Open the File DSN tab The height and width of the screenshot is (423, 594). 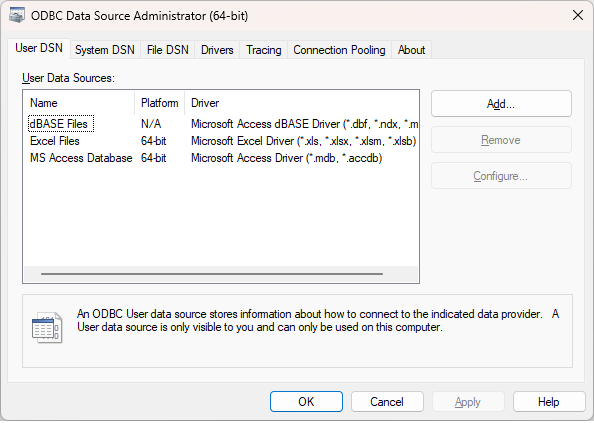coord(168,50)
